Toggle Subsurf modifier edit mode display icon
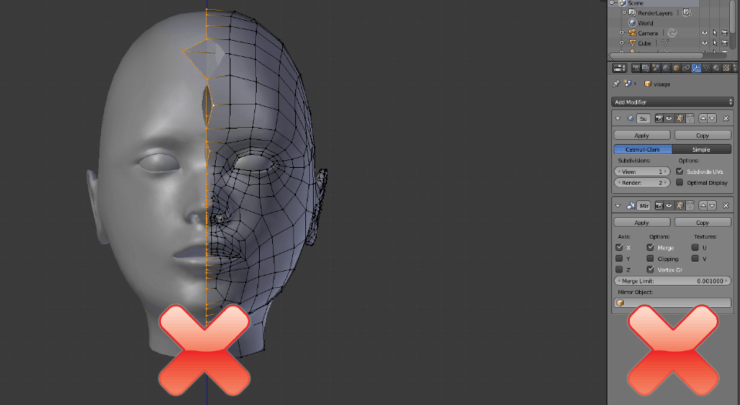This screenshot has width=740, height=405. click(679, 118)
